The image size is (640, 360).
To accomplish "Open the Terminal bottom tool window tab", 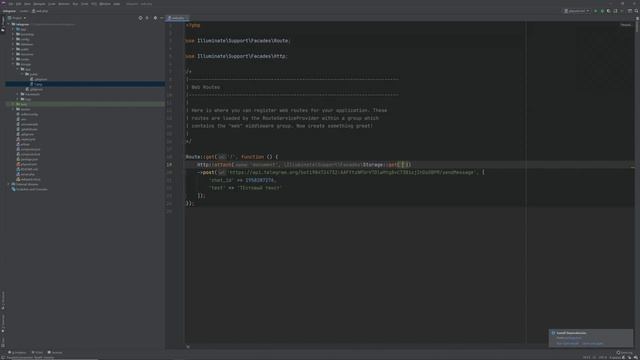I will tap(37, 353).
